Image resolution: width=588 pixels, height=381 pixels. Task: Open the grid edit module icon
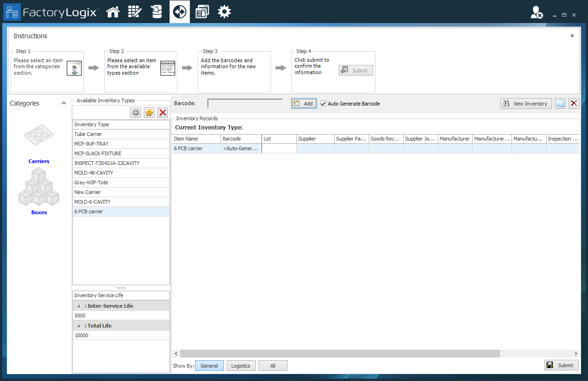pos(135,12)
